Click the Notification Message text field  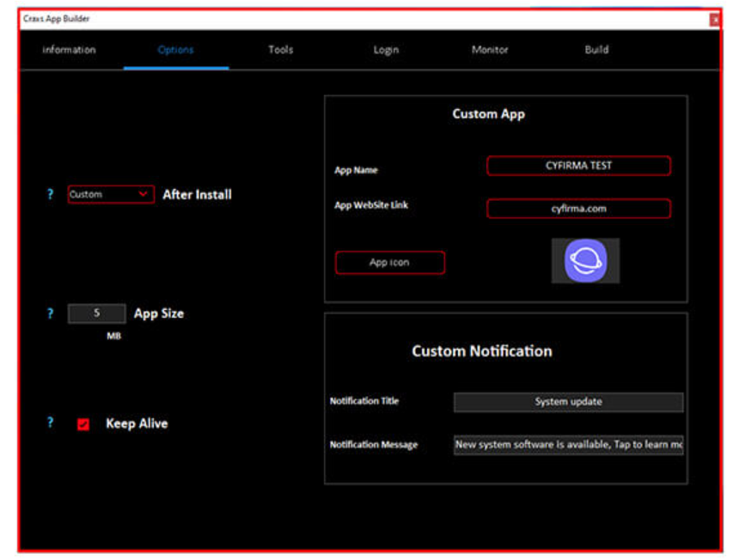[x=568, y=444]
